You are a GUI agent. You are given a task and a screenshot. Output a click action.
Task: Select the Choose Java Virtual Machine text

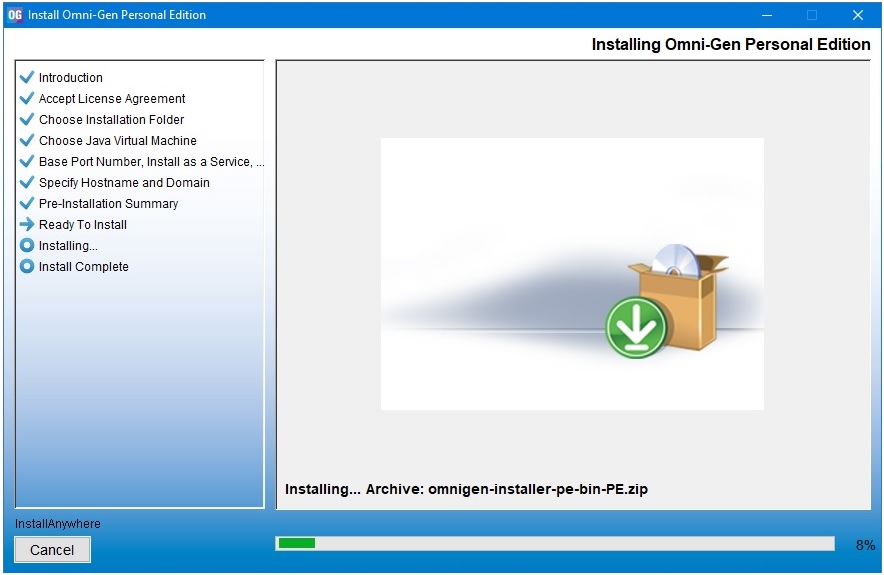tap(117, 140)
